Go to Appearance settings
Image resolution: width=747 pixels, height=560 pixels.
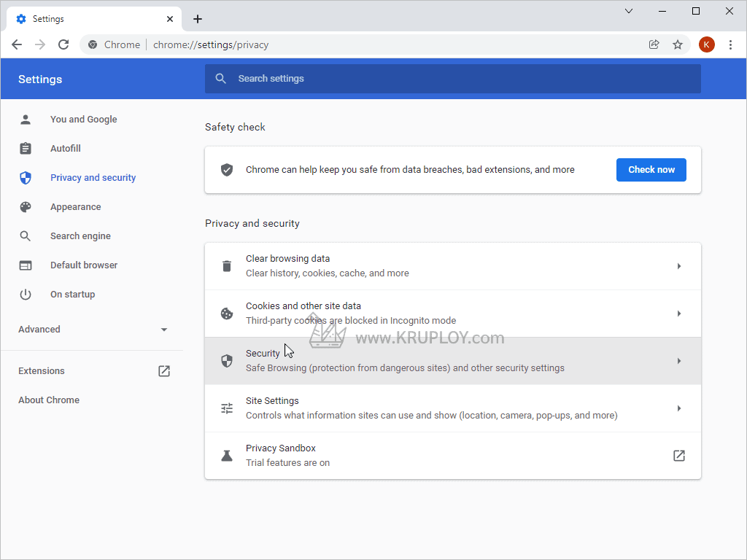tap(76, 206)
